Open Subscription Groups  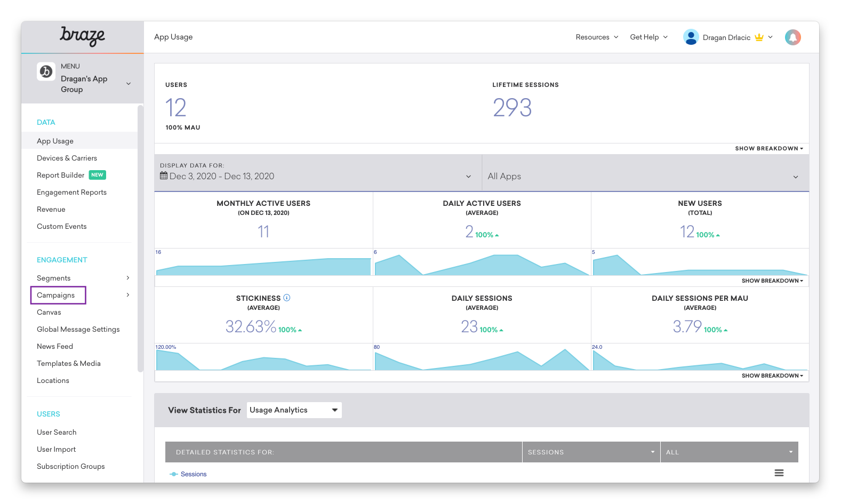(70, 466)
